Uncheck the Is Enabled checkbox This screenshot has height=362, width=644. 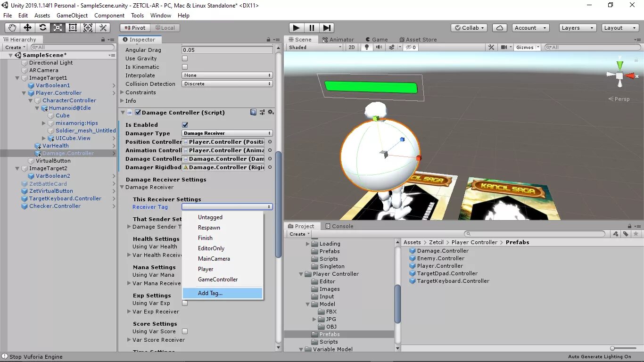tap(185, 125)
